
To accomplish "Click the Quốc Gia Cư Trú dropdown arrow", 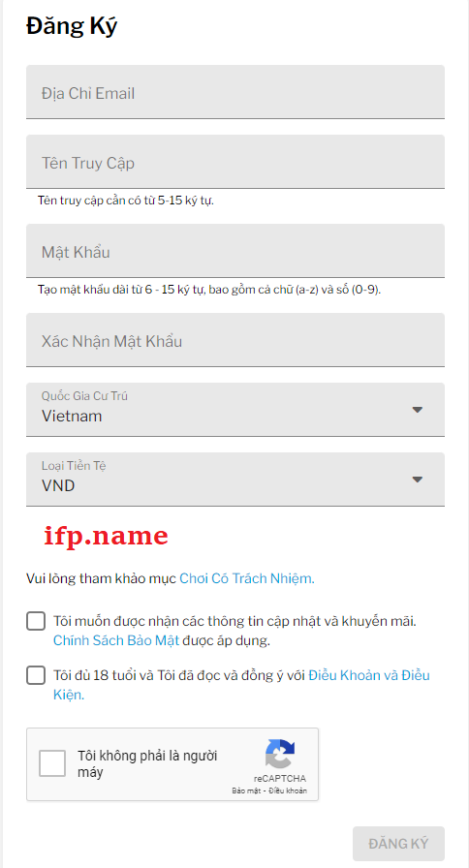I will click(x=418, y=410).
